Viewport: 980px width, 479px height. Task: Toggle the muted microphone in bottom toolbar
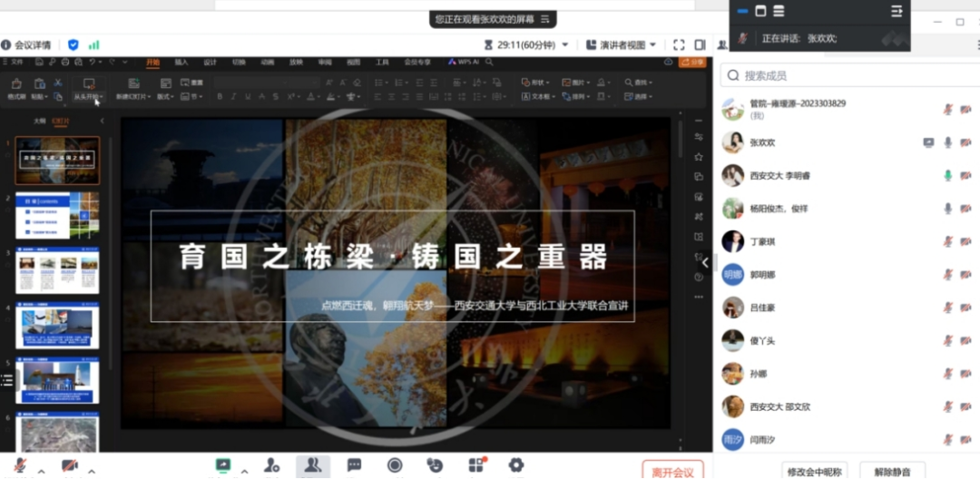click(19, 466)
